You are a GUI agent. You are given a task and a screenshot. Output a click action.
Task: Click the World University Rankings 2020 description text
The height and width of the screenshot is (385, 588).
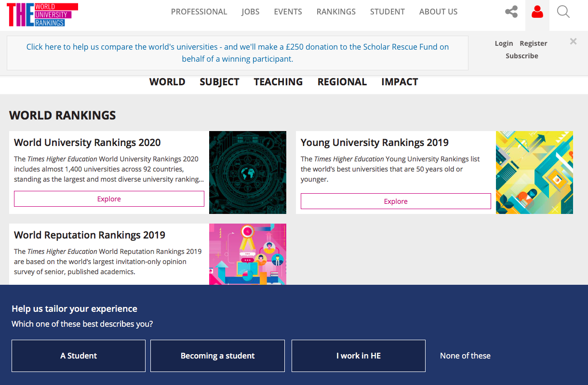(109, 169)
